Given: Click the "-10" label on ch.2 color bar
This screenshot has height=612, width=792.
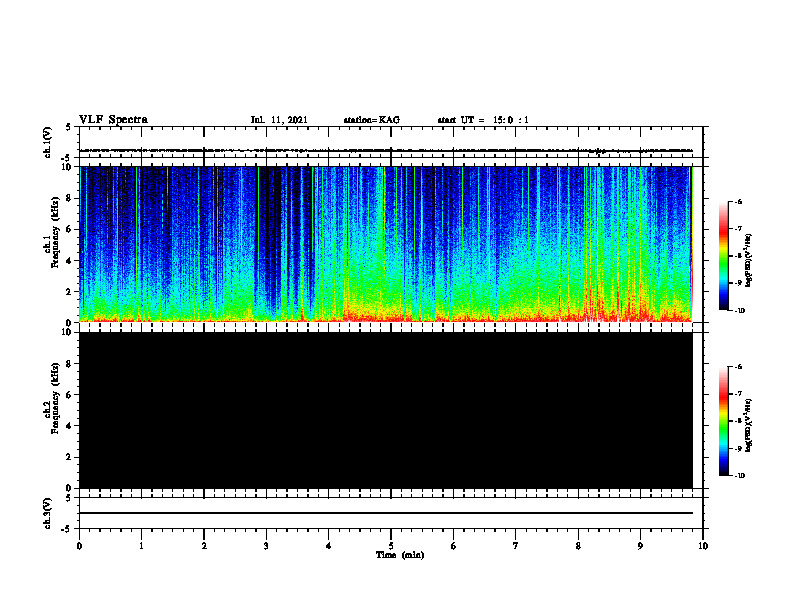Looking at the screenshot, I should click(x=739, y=475).
